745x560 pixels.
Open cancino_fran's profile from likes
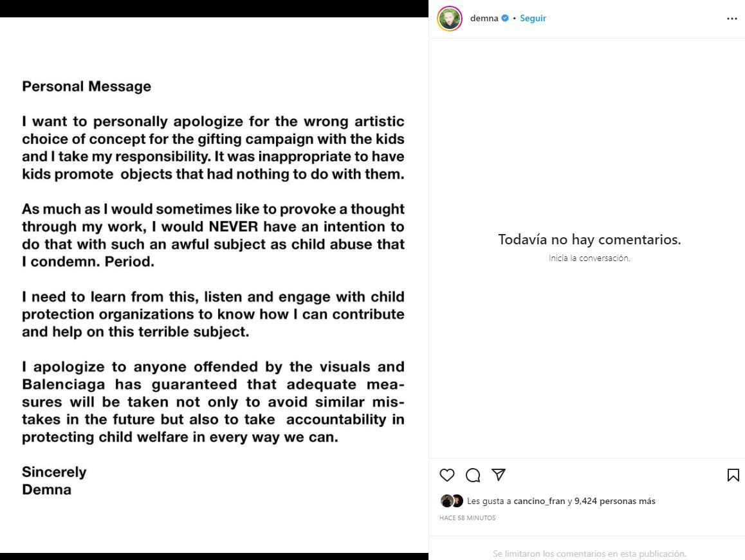point(539,501)
